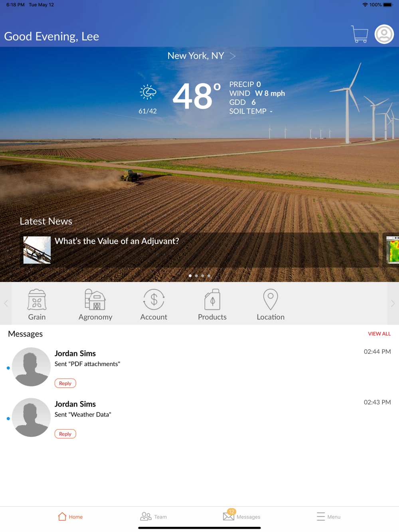Select the fourth news carousel dot
Viewport: 399px width, 532px height.
[x=209, y=276]
